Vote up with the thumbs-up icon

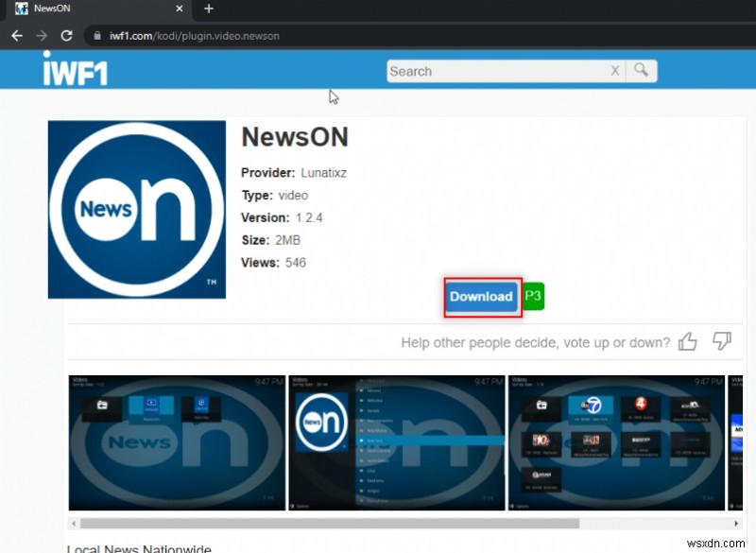point(688,341)
